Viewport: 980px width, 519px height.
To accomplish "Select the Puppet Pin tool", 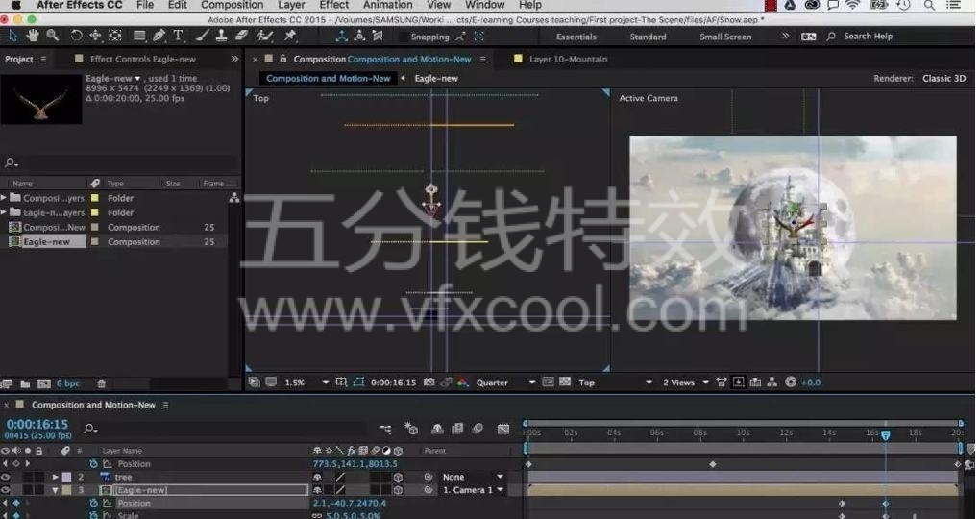I will point(290,36).
